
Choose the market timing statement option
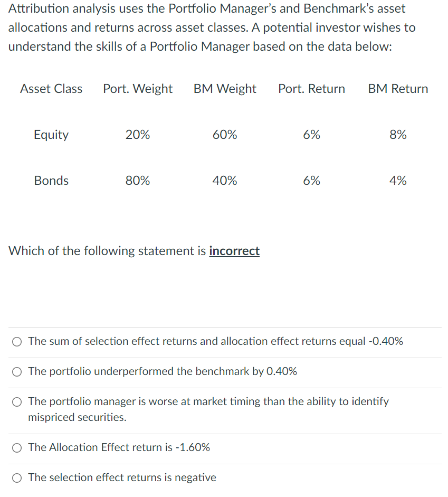[16, 402]
